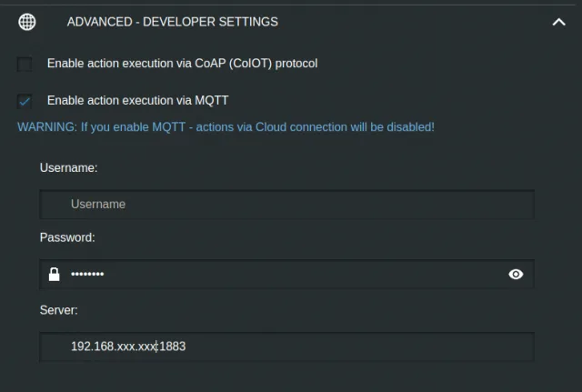Click the 'Username' placeholder text
582x392 pixels.
pos(98,204)
